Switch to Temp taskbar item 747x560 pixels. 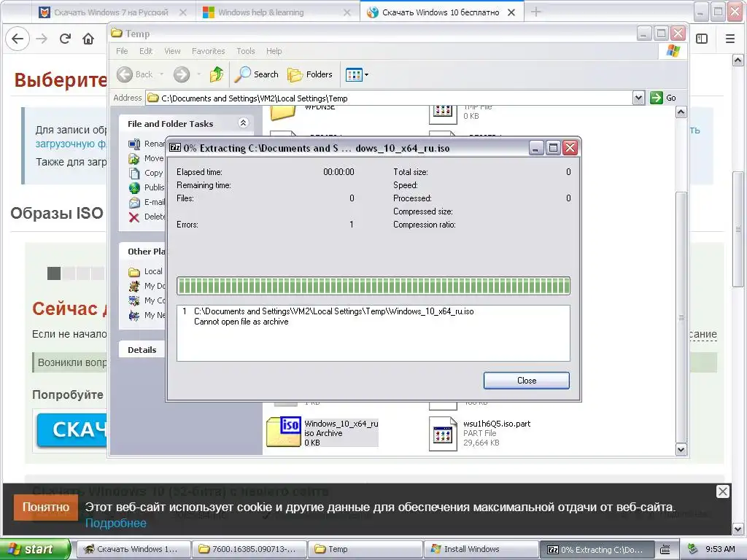365,549
